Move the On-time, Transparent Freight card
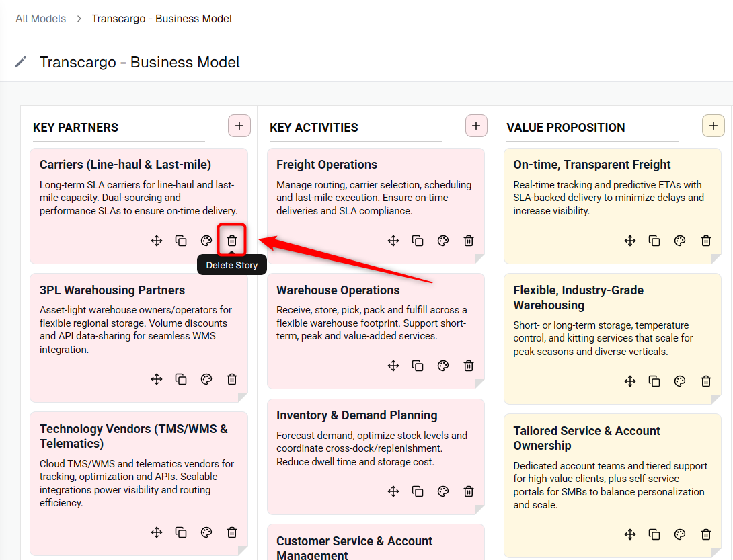The height and width of the screenshot is (560, 733). coord(630,241)
